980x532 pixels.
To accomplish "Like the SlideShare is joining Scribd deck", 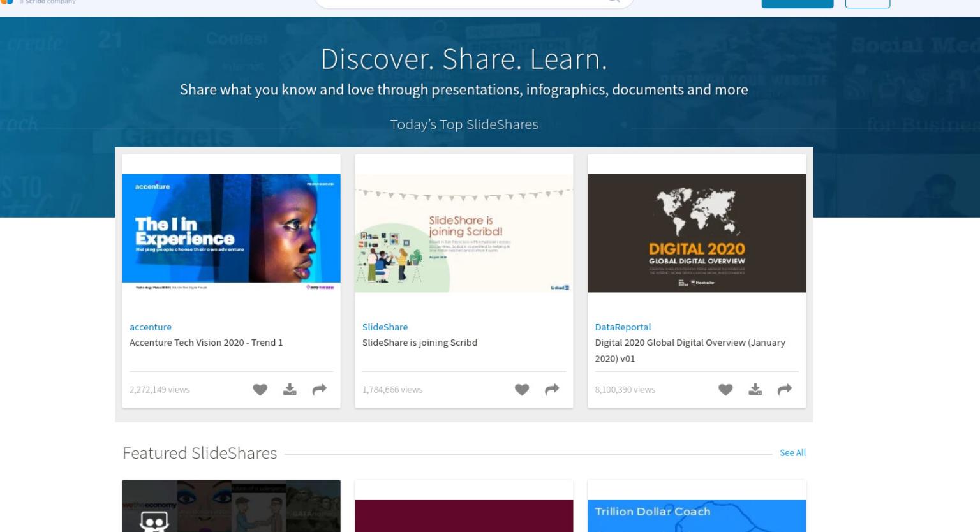I will (x=522, y=390).
